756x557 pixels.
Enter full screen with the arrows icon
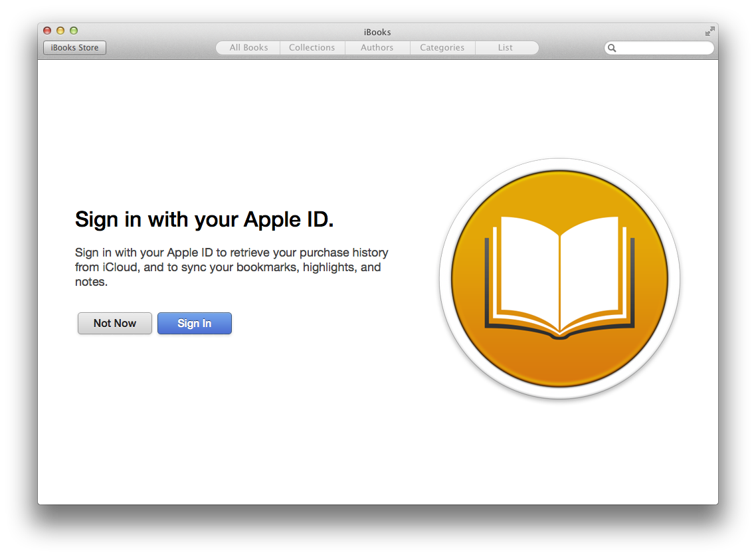click(709, 31)
